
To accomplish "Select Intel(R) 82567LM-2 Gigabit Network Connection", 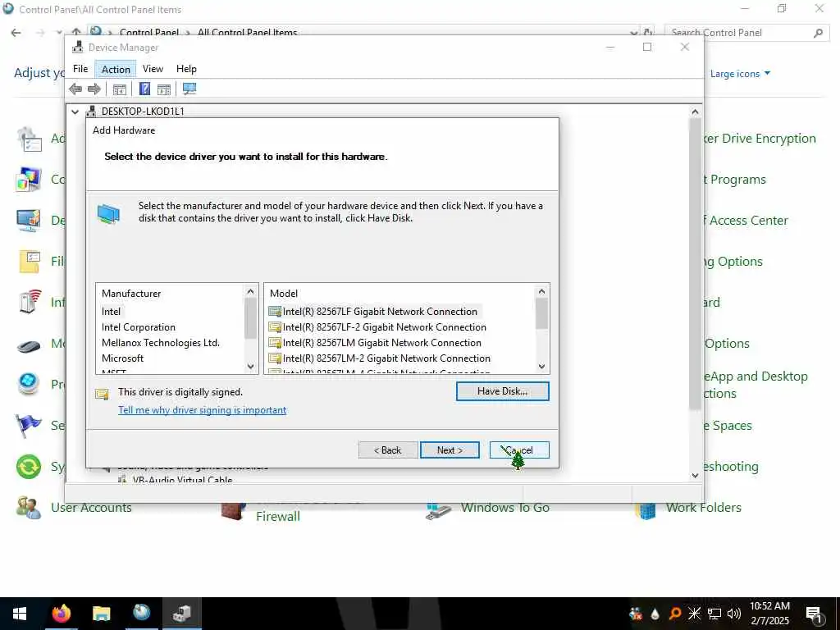I will click(380, 358).
